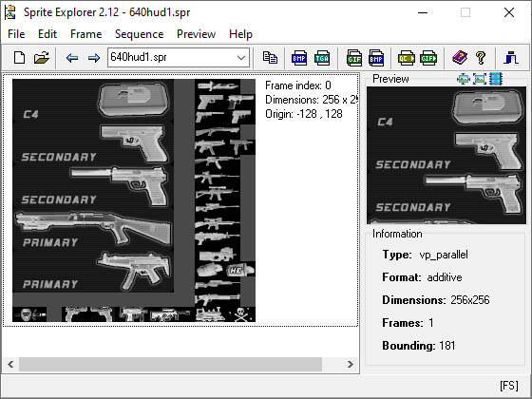The image size is (532, 399).
Task: Click the 'additive' format value
Action: [445, 277]
